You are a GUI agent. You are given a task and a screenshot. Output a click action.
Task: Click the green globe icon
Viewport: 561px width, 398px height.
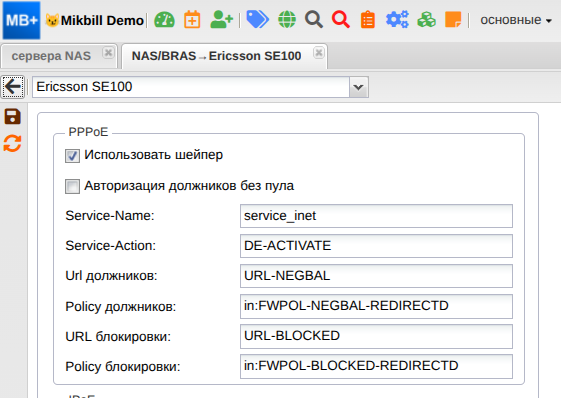coord(287,20)
